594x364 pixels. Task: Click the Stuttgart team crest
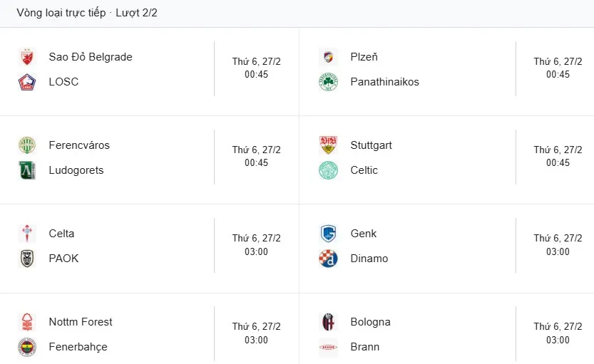(328, 145)
